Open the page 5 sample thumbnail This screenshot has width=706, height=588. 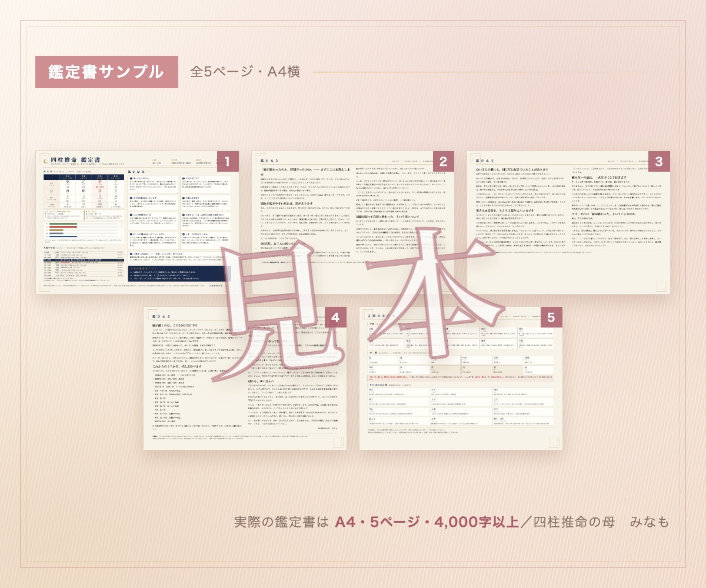[x=461, y=378]
